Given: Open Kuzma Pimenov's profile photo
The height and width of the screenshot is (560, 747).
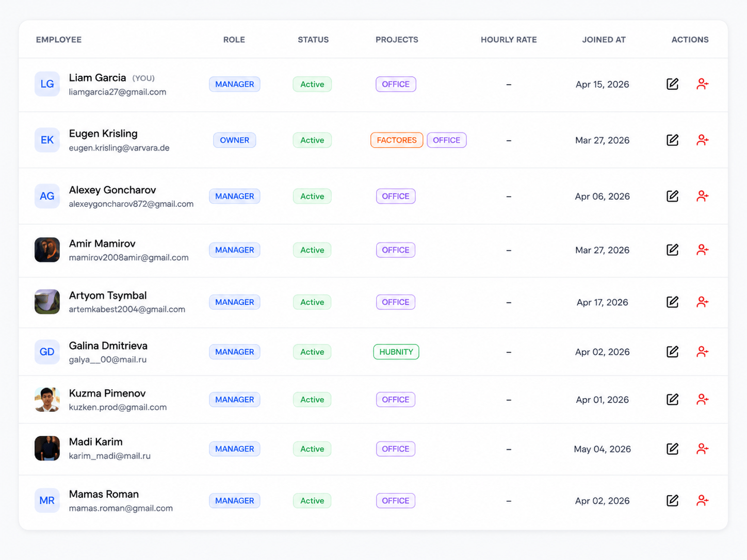Looking at the screenshot, I should [x=47, y=399].
